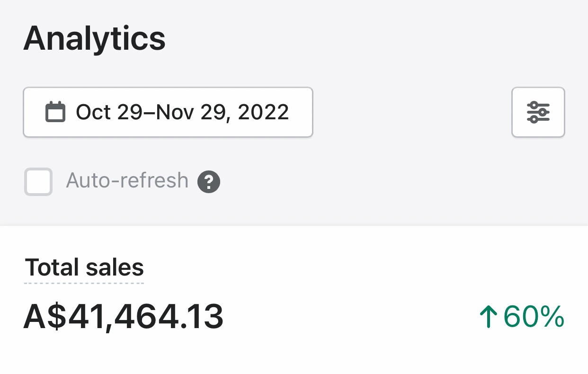
Task: Click the A$41,464.13 sales figure
Action: coord(123,316)
